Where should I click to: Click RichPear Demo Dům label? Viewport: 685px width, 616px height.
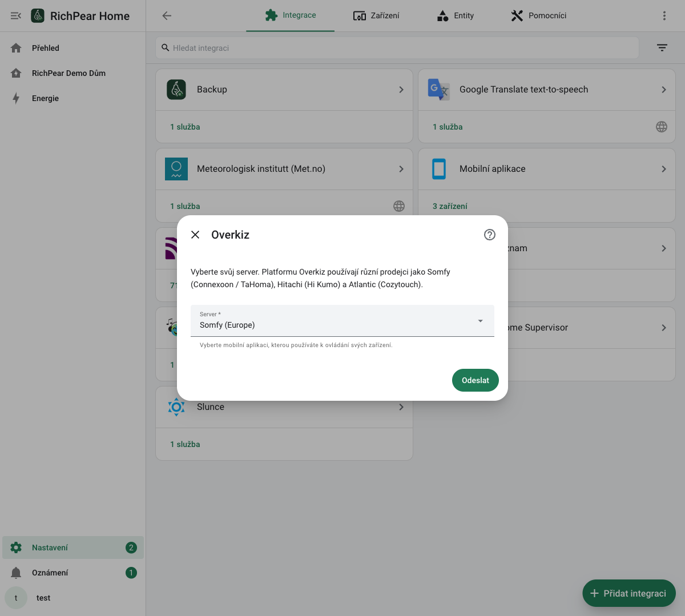tap(68, 73)
